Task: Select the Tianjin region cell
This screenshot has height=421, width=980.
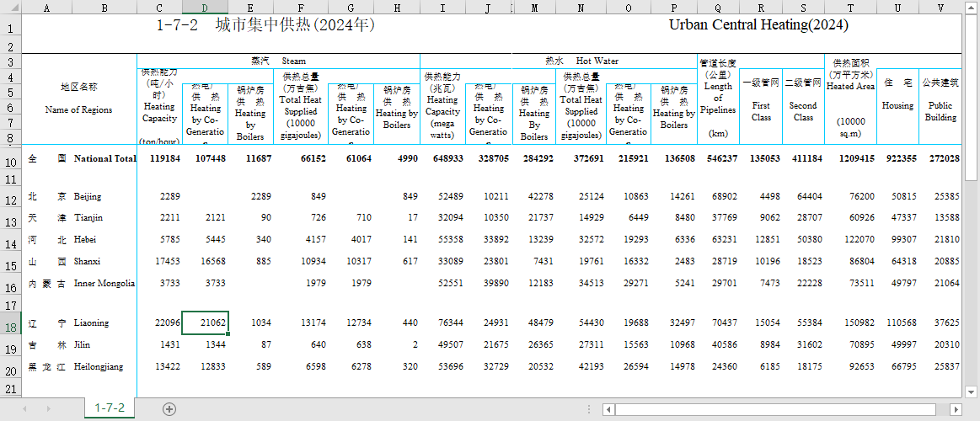Action: click(x=104, y=218)
